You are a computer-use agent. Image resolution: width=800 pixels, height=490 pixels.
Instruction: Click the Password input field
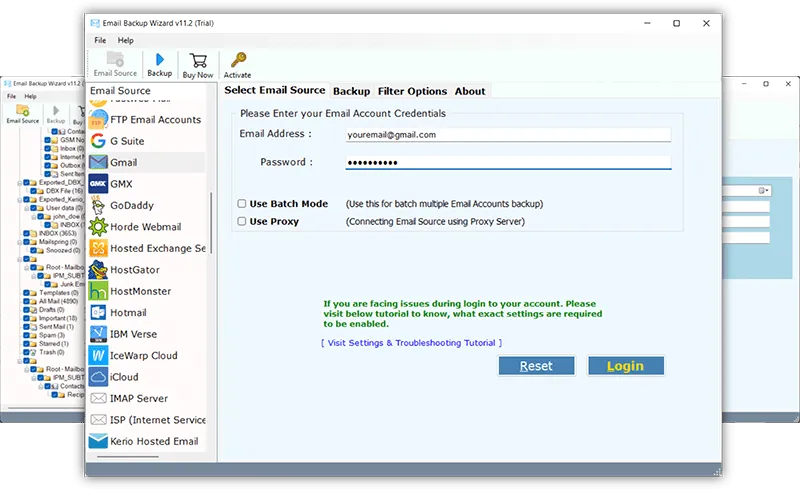coord(508,162)
